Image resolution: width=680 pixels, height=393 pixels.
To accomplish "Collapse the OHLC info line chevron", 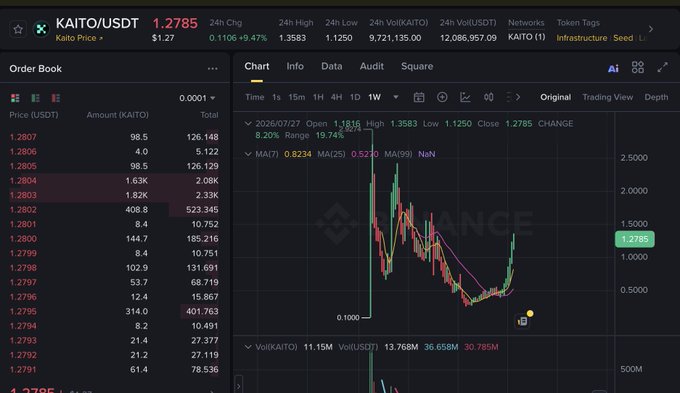I will click(x=248, y=124).
